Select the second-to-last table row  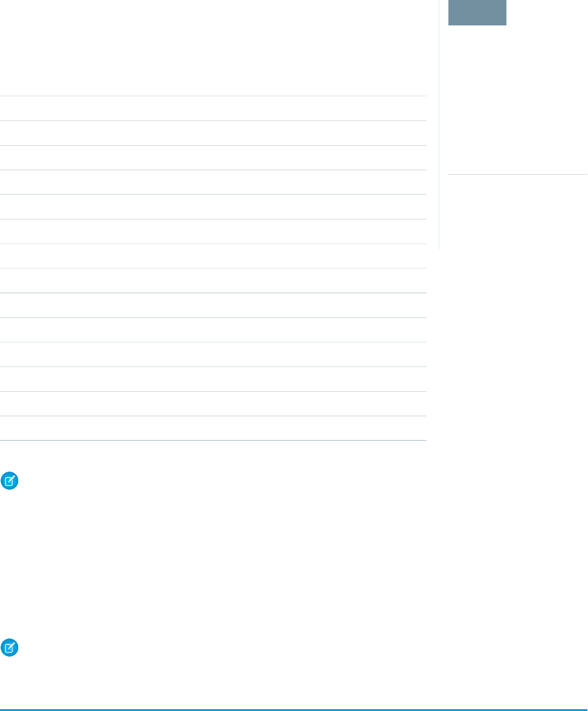[213, 404]
